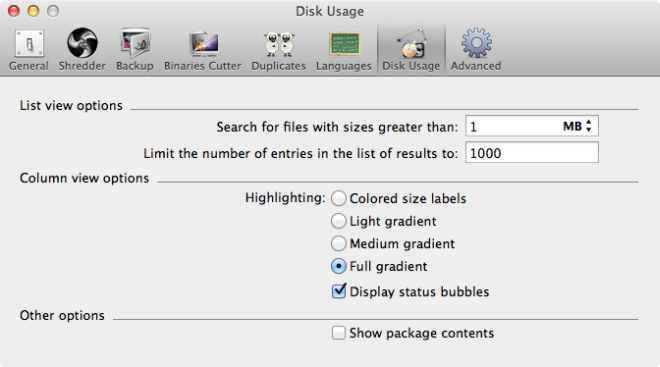
Task: Click the file size value field
Action: pos(512,126)
